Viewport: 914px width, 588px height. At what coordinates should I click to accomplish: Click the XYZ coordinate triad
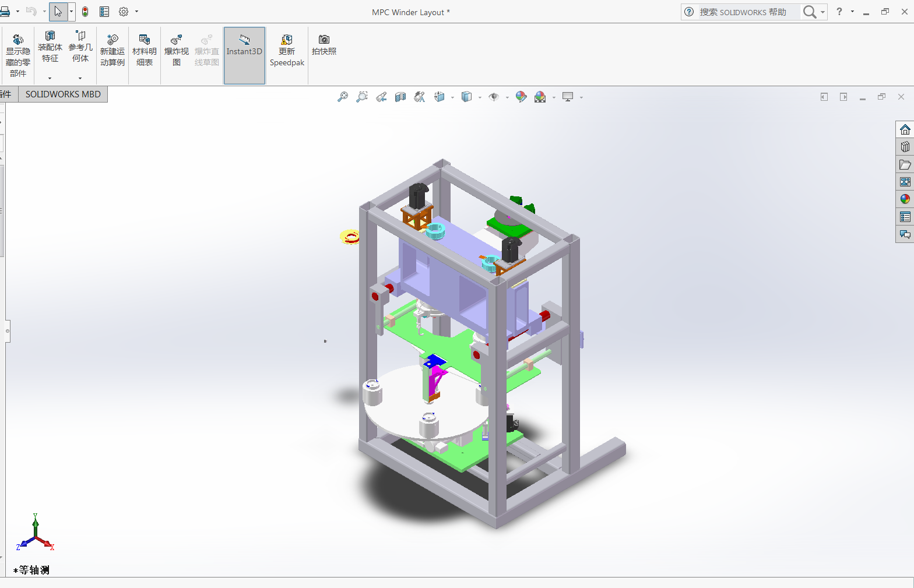coord(36,533)
